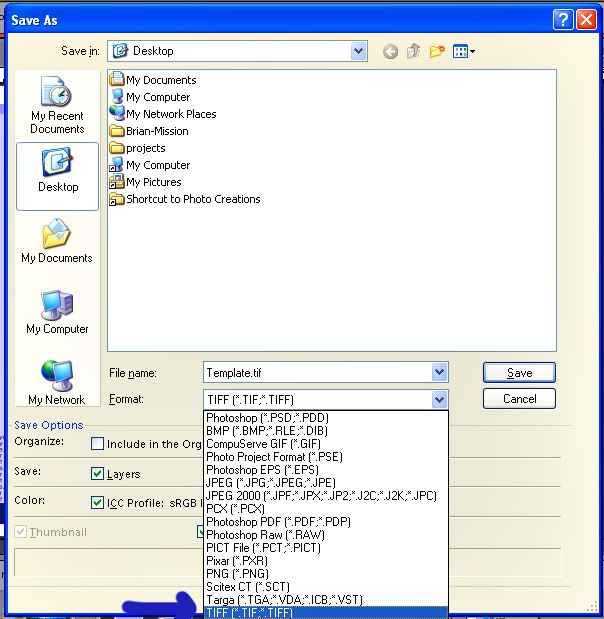
Task: Create a new folder icon
Action: click(437, 51)
